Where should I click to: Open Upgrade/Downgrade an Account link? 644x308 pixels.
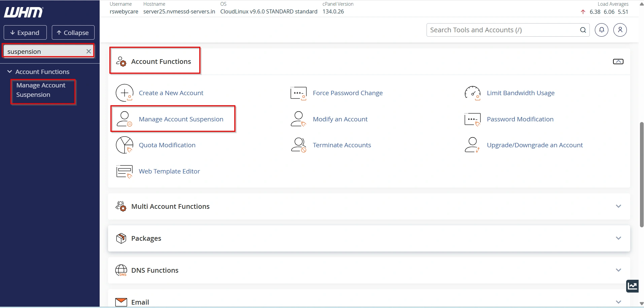[535, 145]
